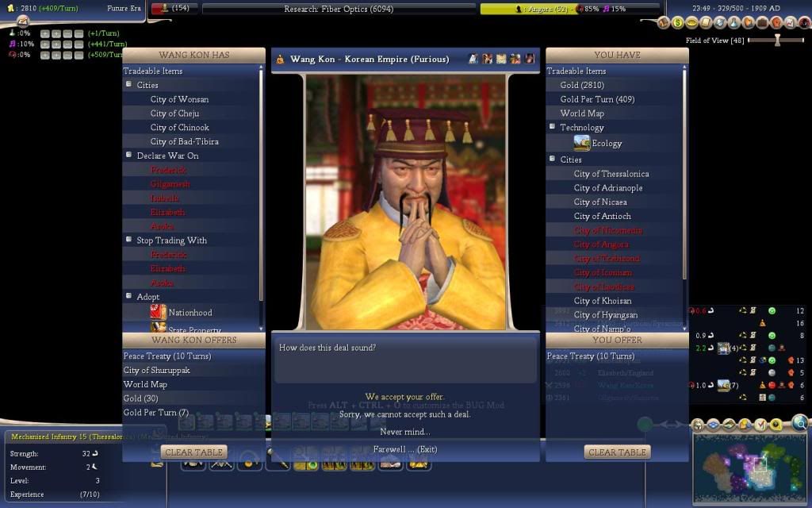Toggle resource display yellow pin icon
The image size is (812, 508).
(x=776, y=425)
